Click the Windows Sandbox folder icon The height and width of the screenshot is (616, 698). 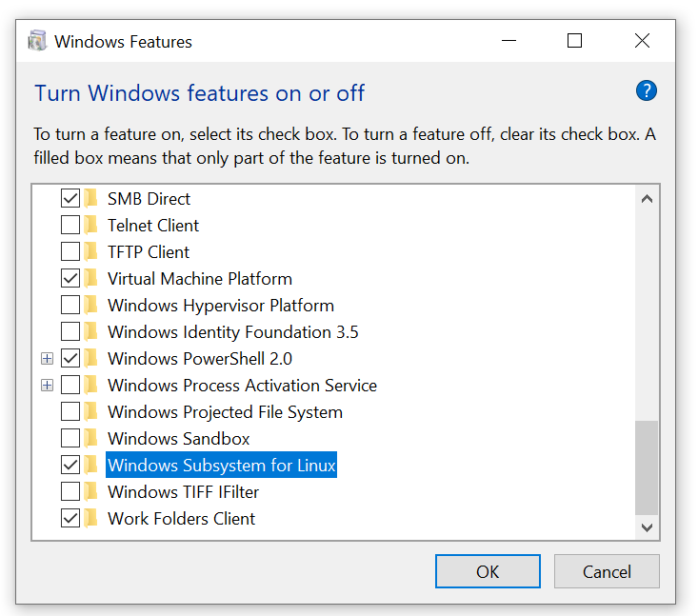(90, 438)
